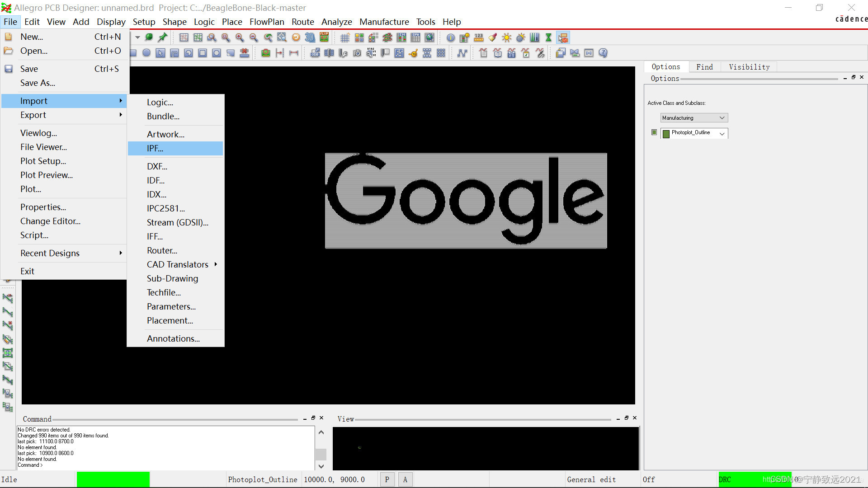
Task: Open the Photoplot_Outline subclass dropdown
Action: (722, 133)
